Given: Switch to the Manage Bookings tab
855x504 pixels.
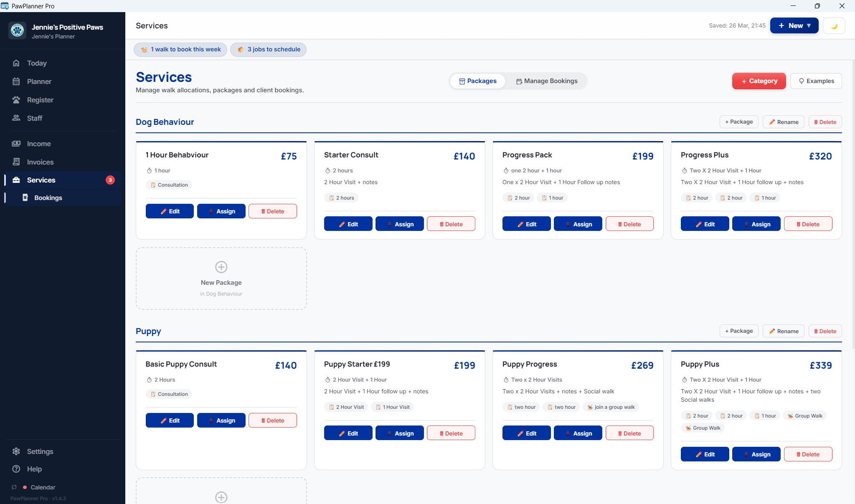Looking at the screenshot, I should (547, 81).
